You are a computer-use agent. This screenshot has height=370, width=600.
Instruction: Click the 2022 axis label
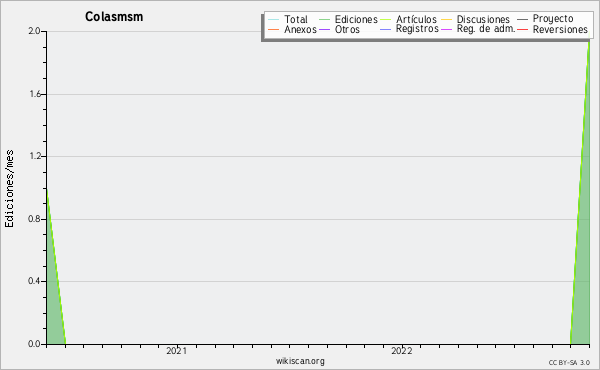(401, 351)
